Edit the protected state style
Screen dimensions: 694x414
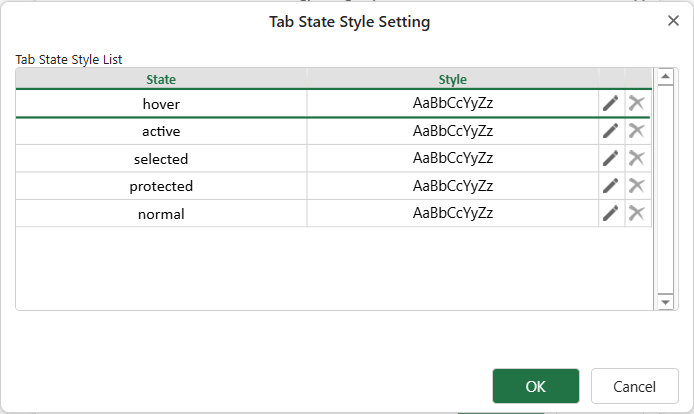point(611,186)
